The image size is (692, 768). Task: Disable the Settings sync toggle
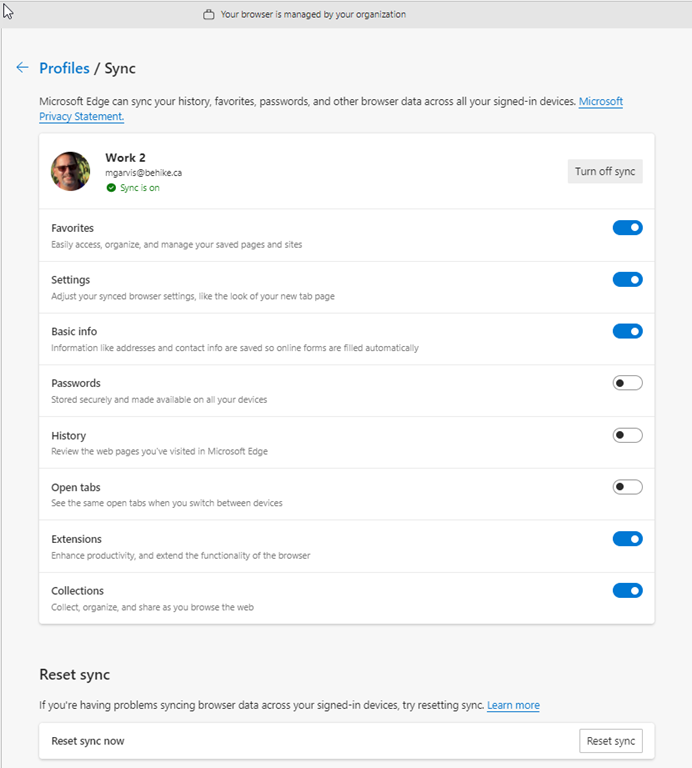click(627, 280)
